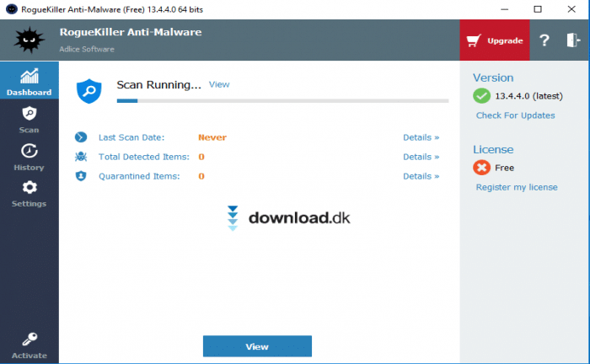Click the scan progress bar

pos(282,101)
